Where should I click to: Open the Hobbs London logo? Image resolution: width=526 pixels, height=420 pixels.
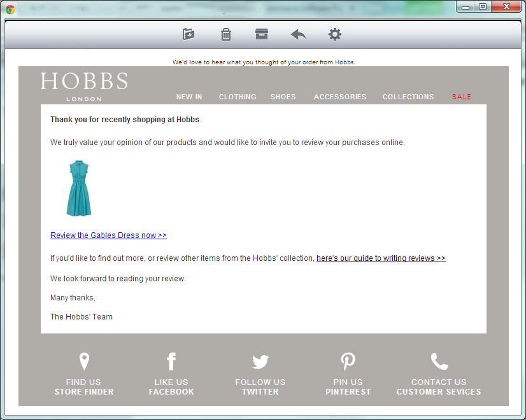(84, 87)
